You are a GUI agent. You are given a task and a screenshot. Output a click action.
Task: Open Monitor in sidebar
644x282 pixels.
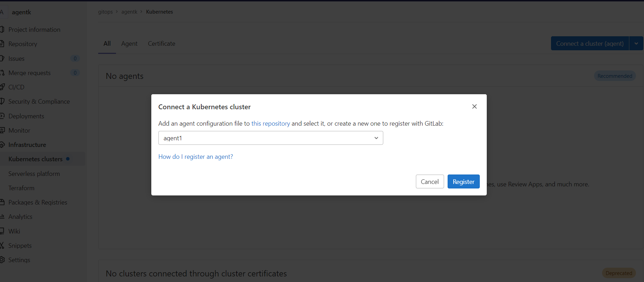19,131
